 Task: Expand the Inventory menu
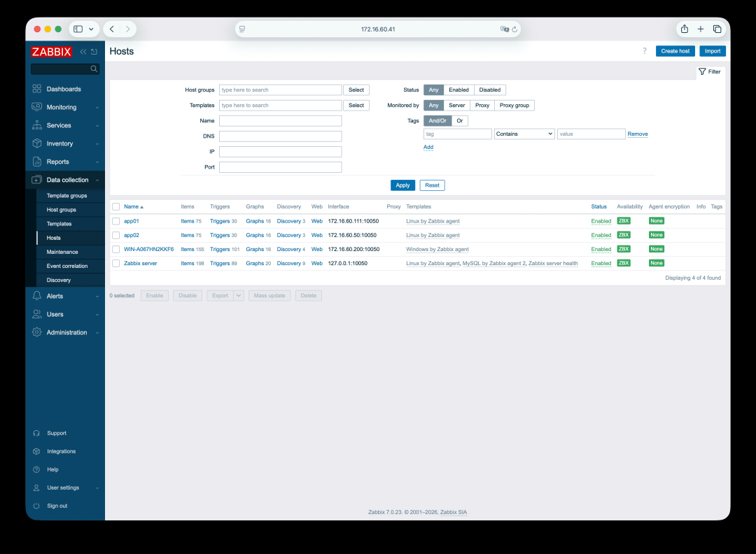[65, 143]
